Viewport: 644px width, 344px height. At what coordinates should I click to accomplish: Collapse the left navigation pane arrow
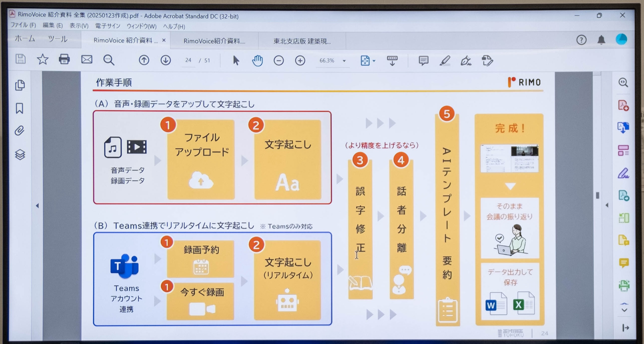click(37, 205)
